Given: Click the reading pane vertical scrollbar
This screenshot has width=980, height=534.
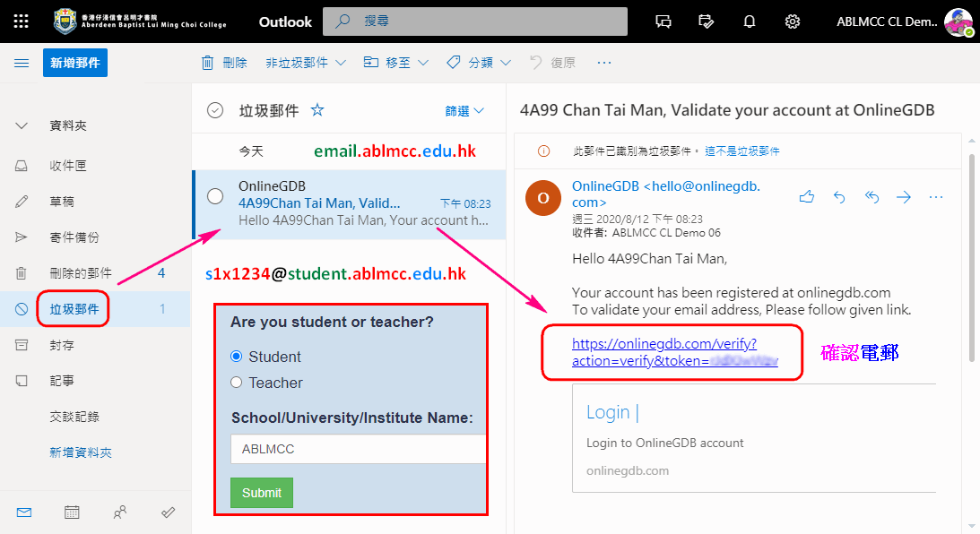Looking at the screenshot, I should tap(972, 260).
